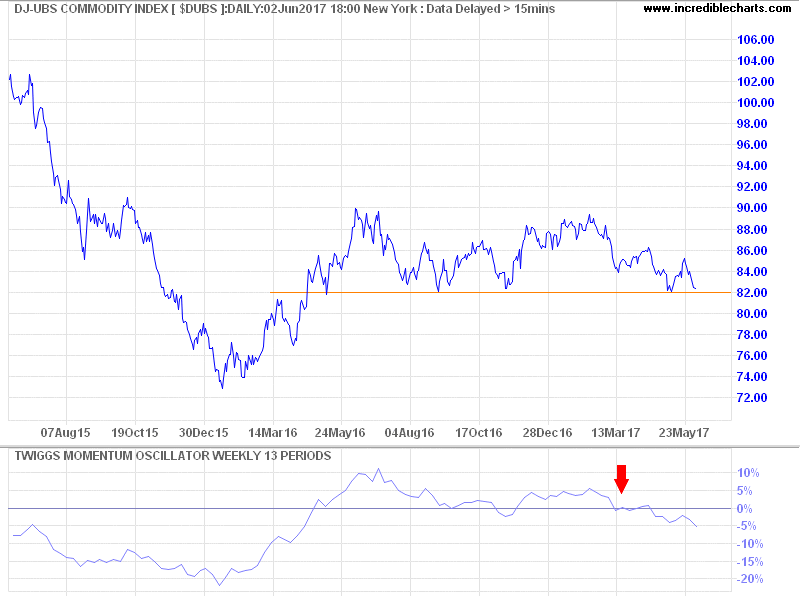Select the 86.00 price axis label
Screen dimensions: 800x600
click(x=752, y=251)
